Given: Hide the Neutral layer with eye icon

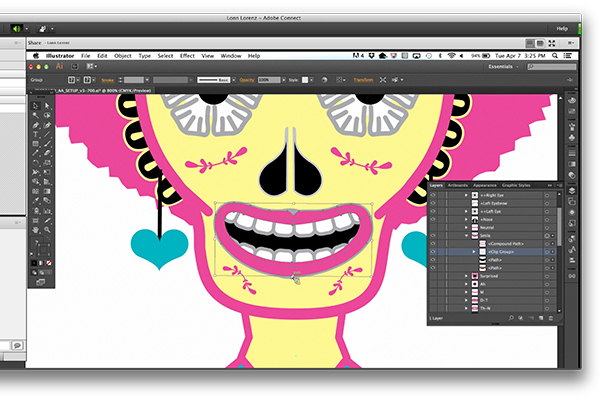Looking at the screenshot, I should pyautogui.click(x=434, y=226).
